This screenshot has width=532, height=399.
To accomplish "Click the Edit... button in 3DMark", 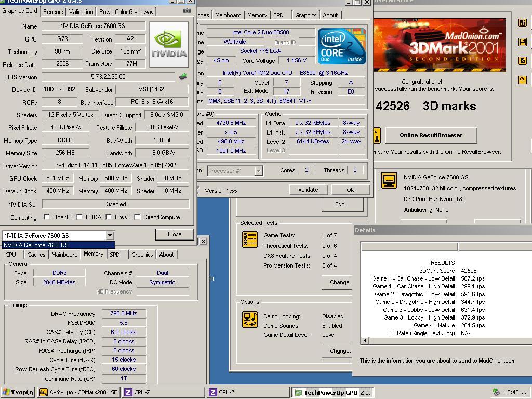I will 342,204.
